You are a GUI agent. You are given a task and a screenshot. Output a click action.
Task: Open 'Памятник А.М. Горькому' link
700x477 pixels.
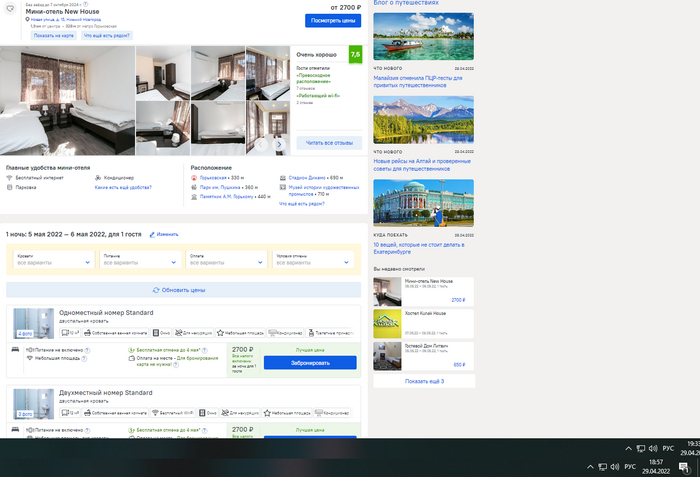click(x=226, y=197)
